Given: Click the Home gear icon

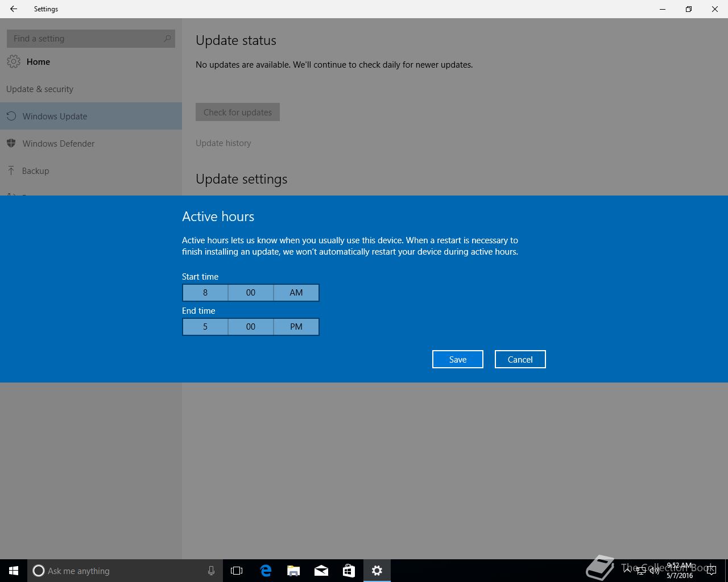Looking at the screenshot, I should click(x=14, y=61).
